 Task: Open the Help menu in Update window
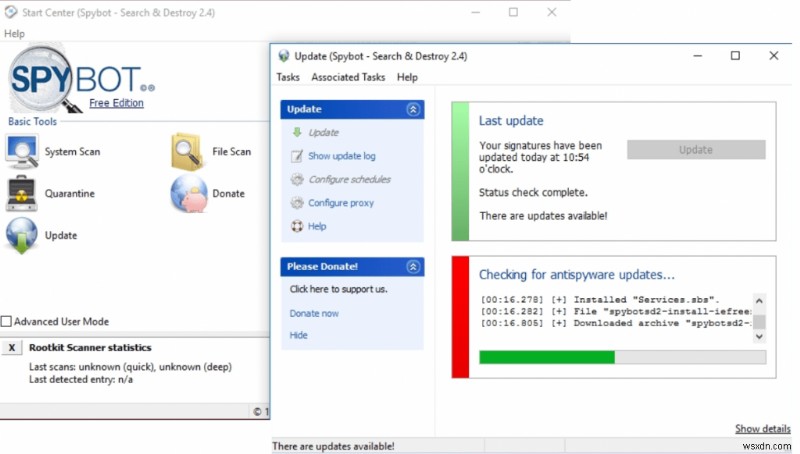[x=407, y=77]
